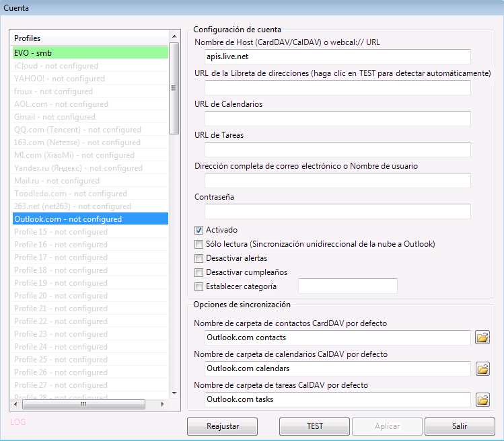Click the profile list scroll down arrow
The width and height of the screenshot is (504, 441).
[x=174, y=393]
